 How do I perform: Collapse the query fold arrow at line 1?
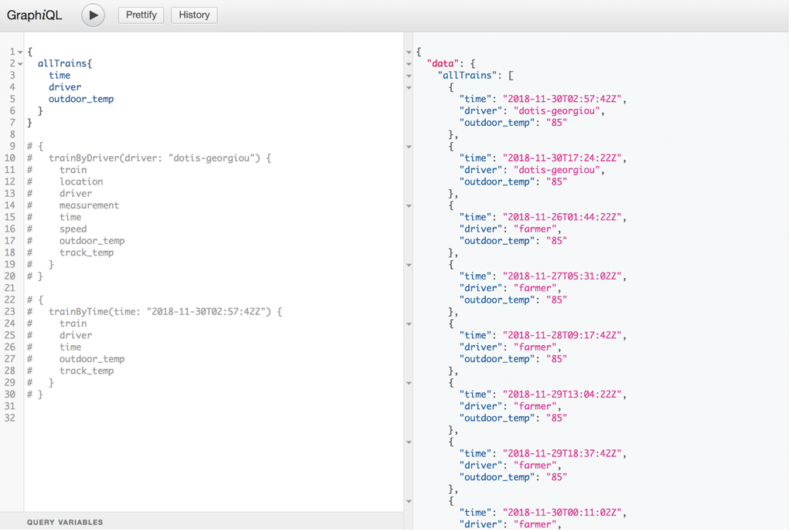21,53
